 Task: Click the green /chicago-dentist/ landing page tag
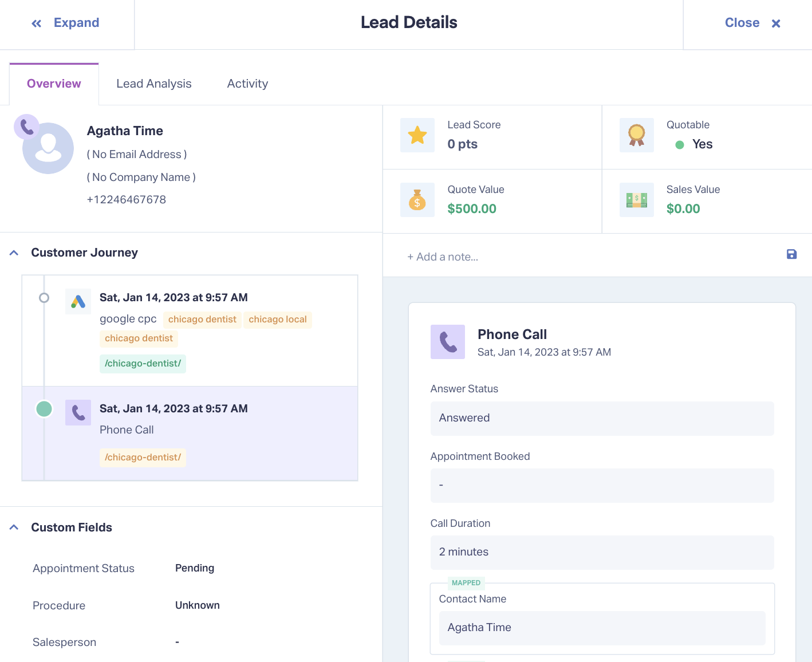coord(143,364)
